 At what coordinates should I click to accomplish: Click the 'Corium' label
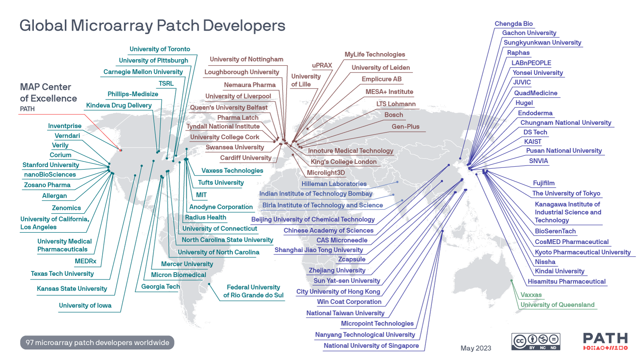click(x=60, y=155)
